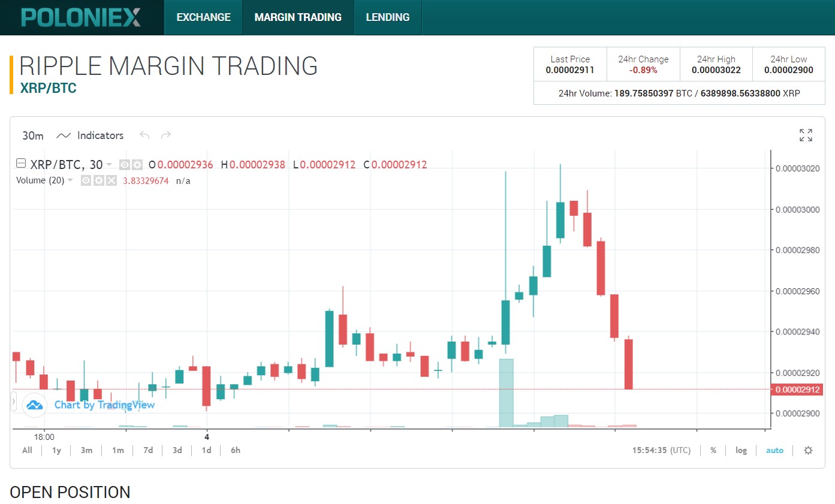Open the 30m interval selector

click(33, 135)
